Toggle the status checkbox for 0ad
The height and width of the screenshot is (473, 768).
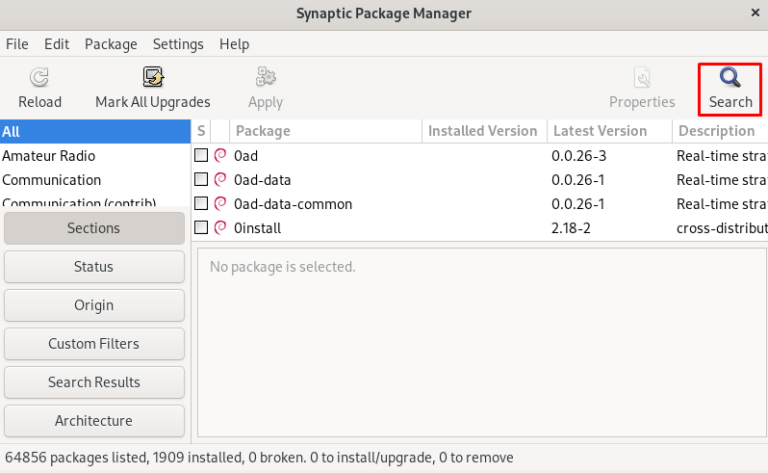point(201,156)
